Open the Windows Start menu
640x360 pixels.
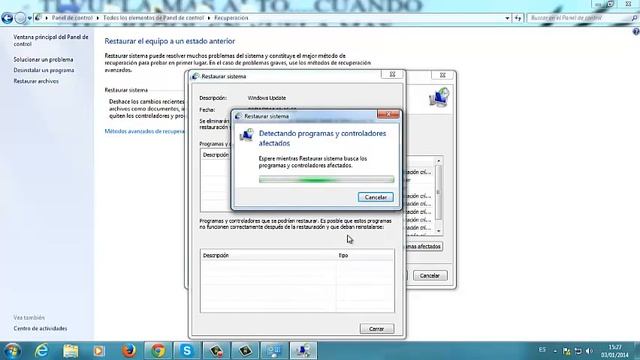click(x=12, y=351)
